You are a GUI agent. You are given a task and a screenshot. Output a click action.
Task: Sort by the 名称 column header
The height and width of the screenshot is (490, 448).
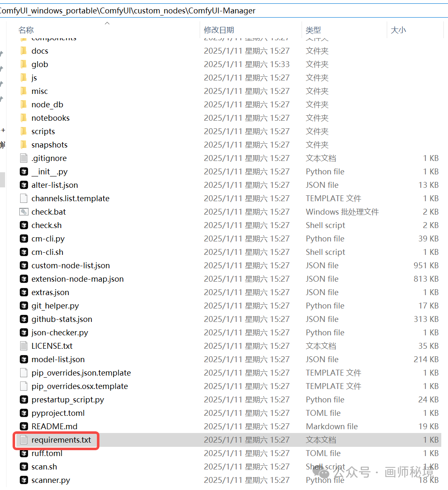tap(26, 30)
